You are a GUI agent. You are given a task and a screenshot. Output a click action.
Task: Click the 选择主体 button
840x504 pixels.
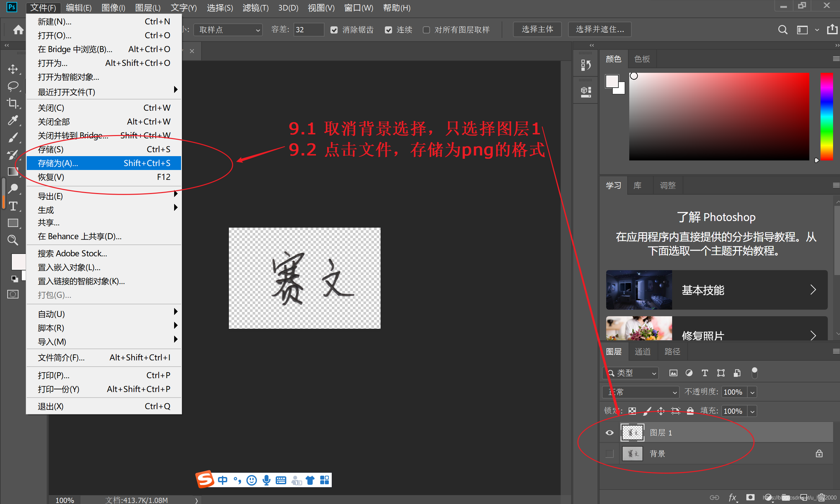[537, 30]
